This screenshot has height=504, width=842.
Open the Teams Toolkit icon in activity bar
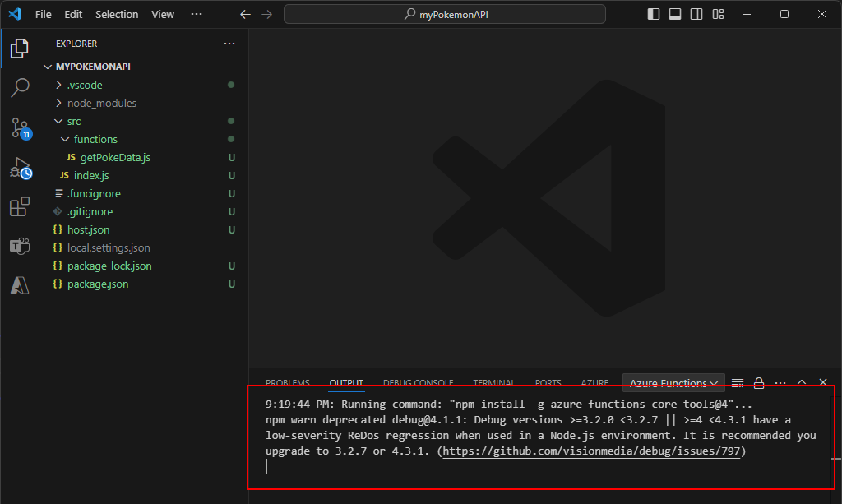point(20,246)
